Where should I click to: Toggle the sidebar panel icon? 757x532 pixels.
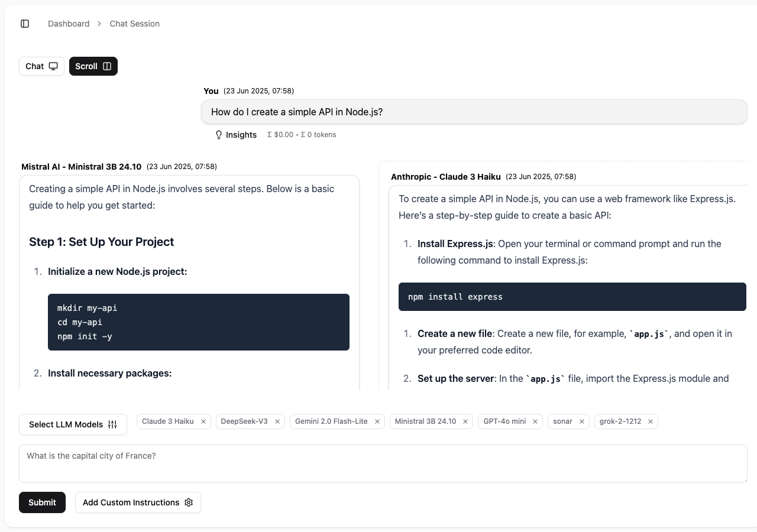coord(25,24)
